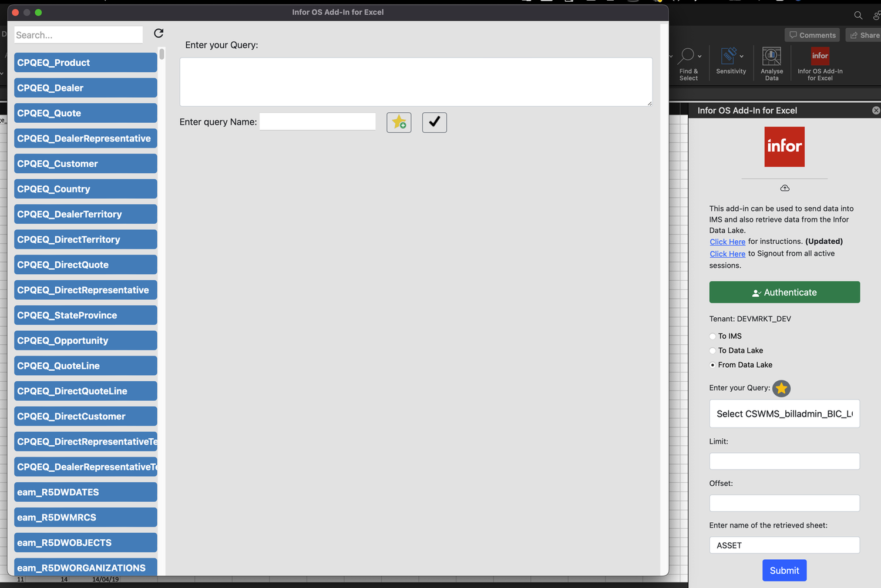Expand the Sensitivity dropdown arrow
This screenshot has width=881, height=588.
tap(742, 56)
